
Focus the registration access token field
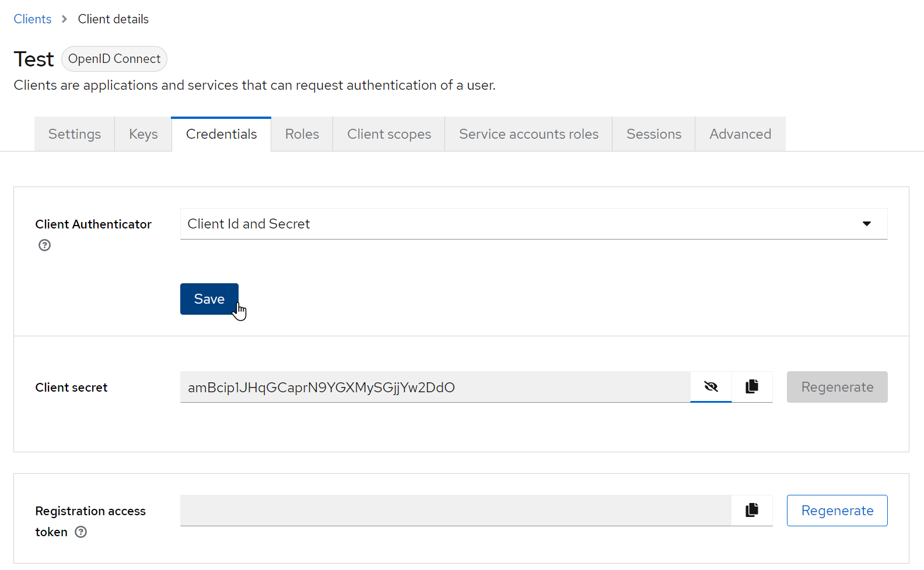pyautogui.click(x=456, y=511)
